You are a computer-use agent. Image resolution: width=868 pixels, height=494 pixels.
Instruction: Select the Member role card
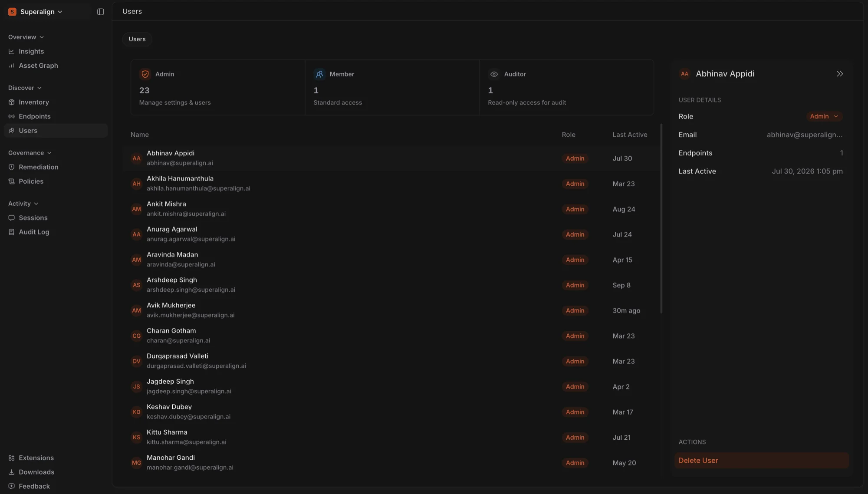pos(392,87)
